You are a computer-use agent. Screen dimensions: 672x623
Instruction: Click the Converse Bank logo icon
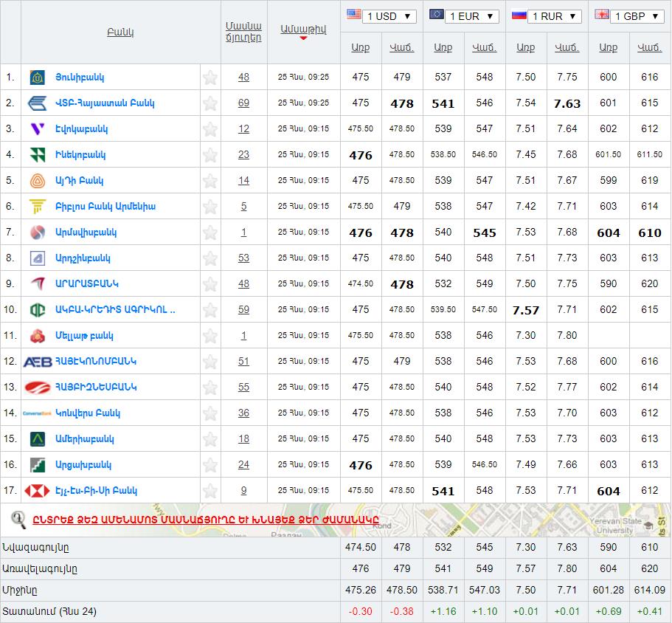[37, 413]
